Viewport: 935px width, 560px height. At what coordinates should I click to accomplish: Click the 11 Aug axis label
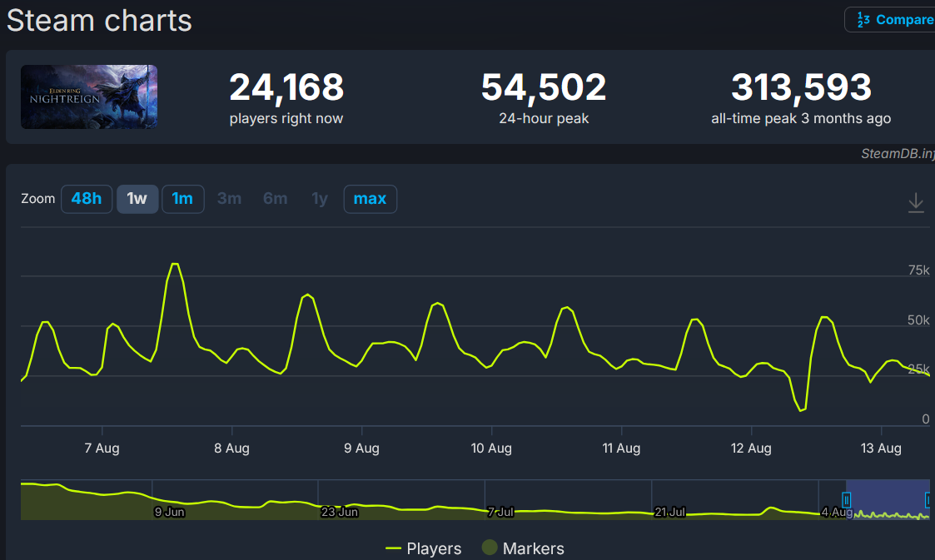621,448
